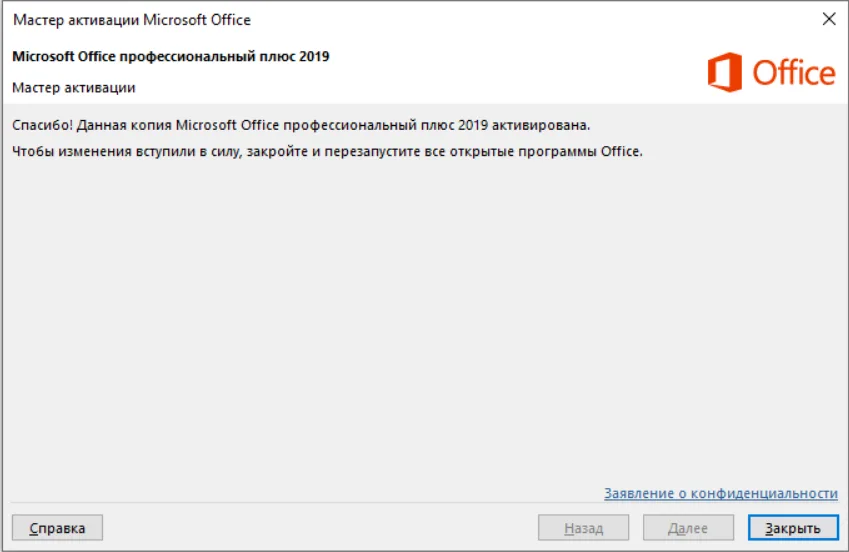
Task: Close the activation wizard with Закрыть button
Action: pyautogui.click(x=793, y=528)
